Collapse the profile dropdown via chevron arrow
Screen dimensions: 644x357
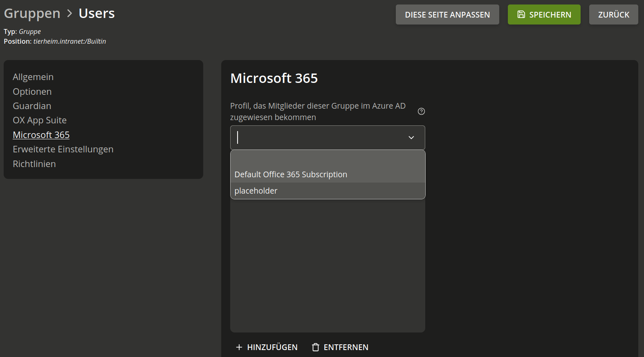point(411,138)
